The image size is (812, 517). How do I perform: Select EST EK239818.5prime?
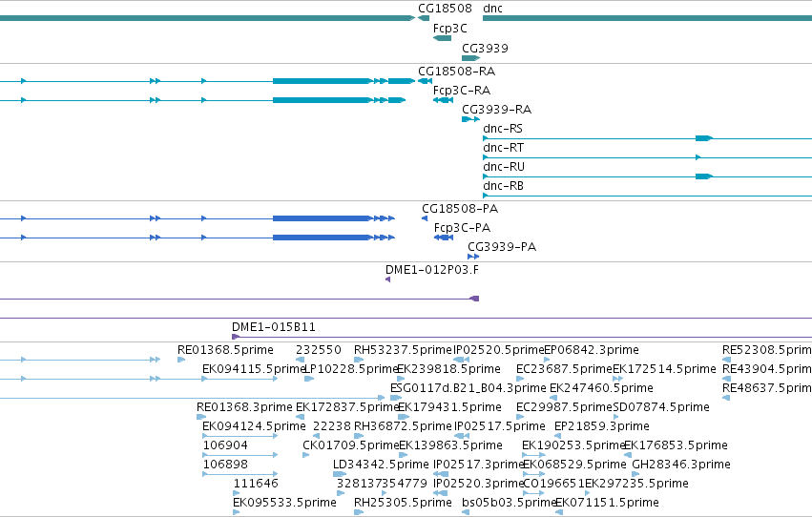pyautogui.click(x=449, y=369)
